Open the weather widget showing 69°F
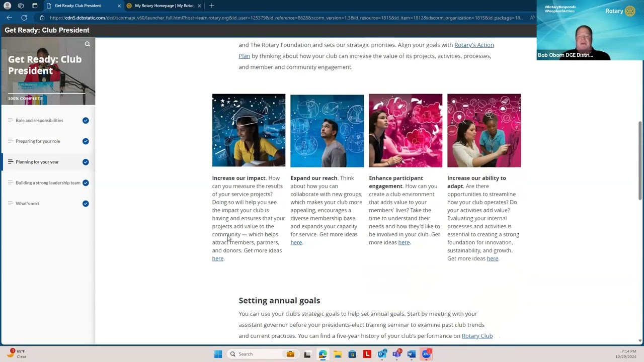Image resolution: width=644 pixels, height=362 pixels. [17, 353]
